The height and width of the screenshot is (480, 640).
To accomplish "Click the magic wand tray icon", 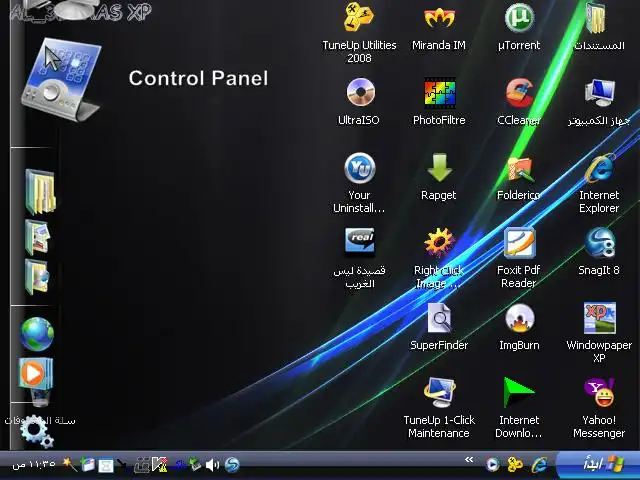I will 69,464.
